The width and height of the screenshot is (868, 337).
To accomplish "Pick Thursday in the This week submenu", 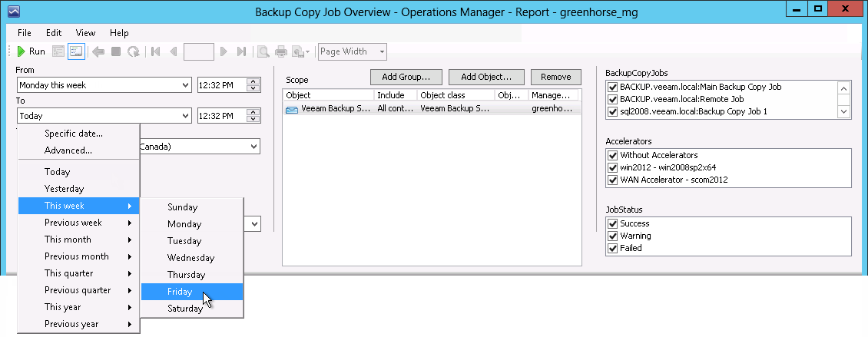I will point(192,275).
